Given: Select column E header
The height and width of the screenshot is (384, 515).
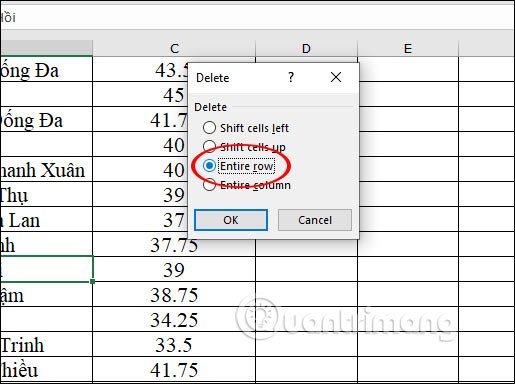Looking at the screenshot, I should coord(408,49).
